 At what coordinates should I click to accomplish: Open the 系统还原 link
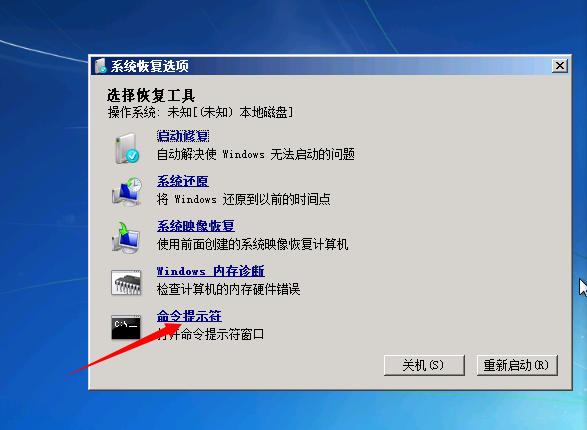(183, 181)
